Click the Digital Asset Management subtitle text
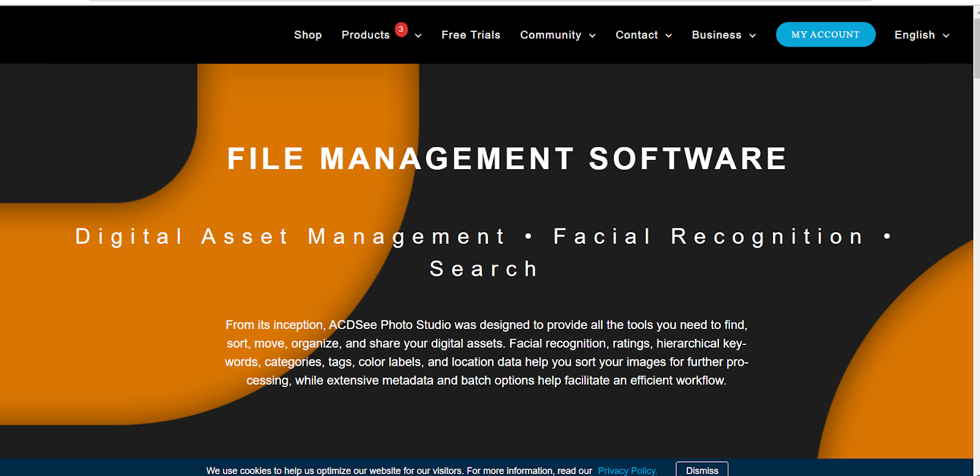This screenshot has width=980, height=476. pyautogui.click(x=290, y=236)
